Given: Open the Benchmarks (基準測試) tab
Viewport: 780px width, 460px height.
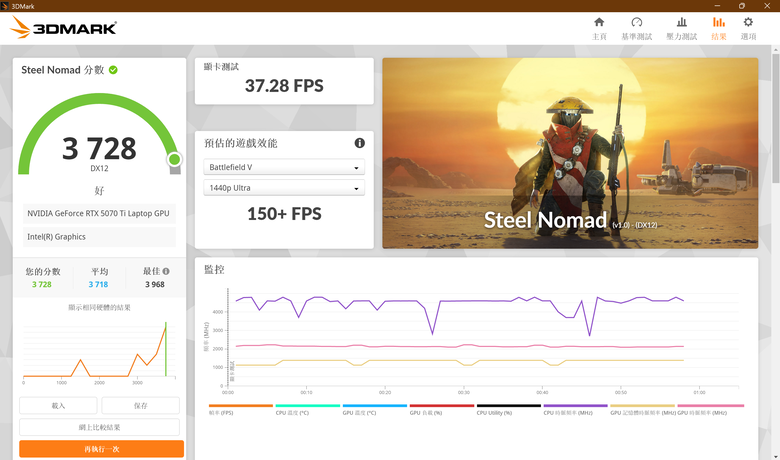Looking at the screenshot, I should [636, 28].
